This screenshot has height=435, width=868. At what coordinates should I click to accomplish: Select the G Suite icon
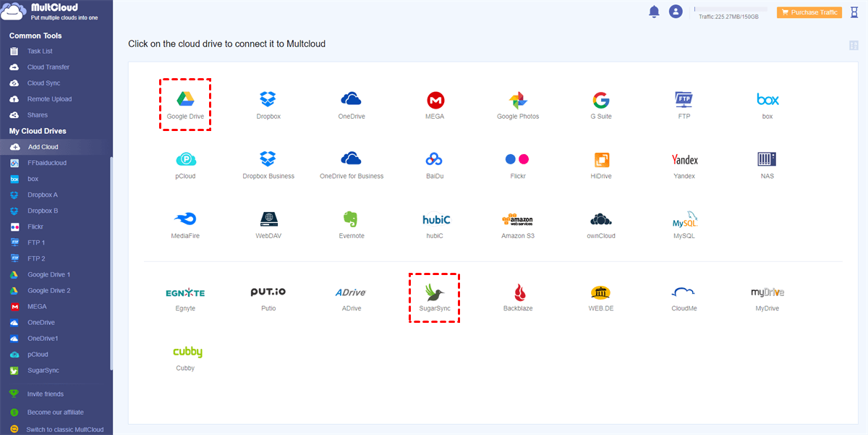(600, 105)
